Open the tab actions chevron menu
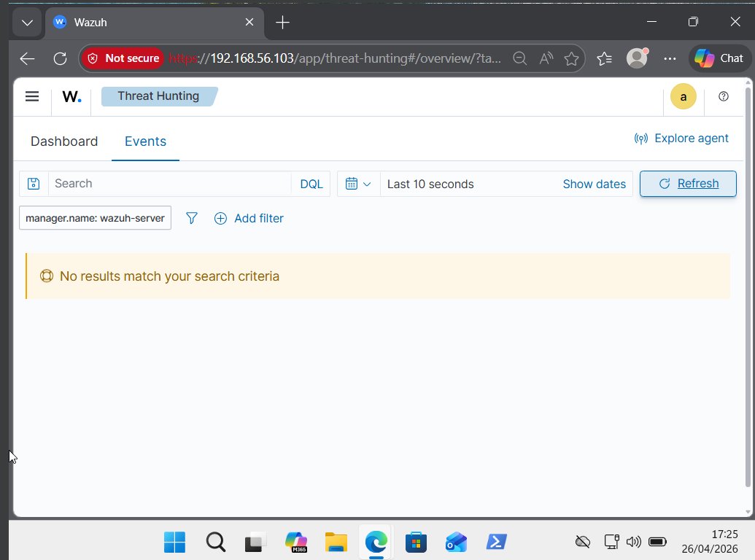 (28, 23)
